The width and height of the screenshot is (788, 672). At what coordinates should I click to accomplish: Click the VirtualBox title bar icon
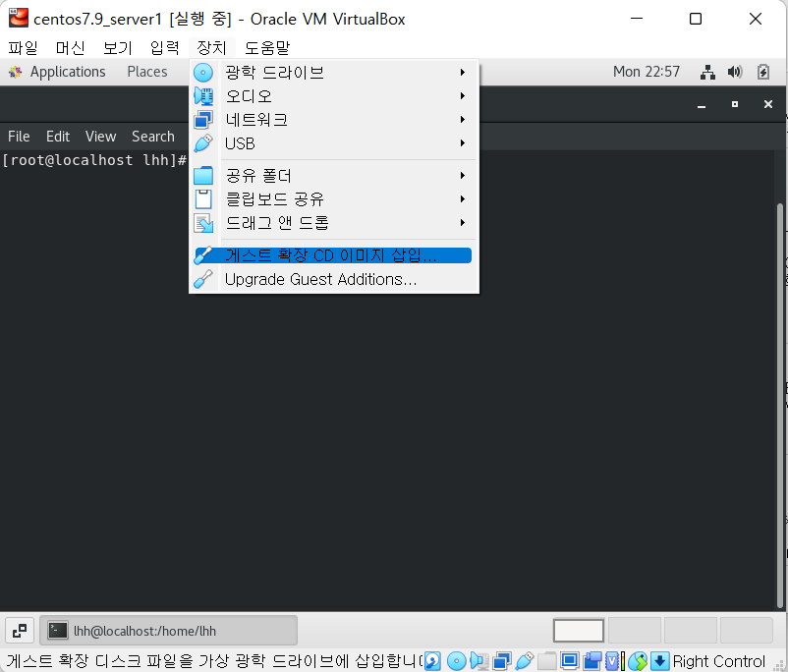(19, 18)
